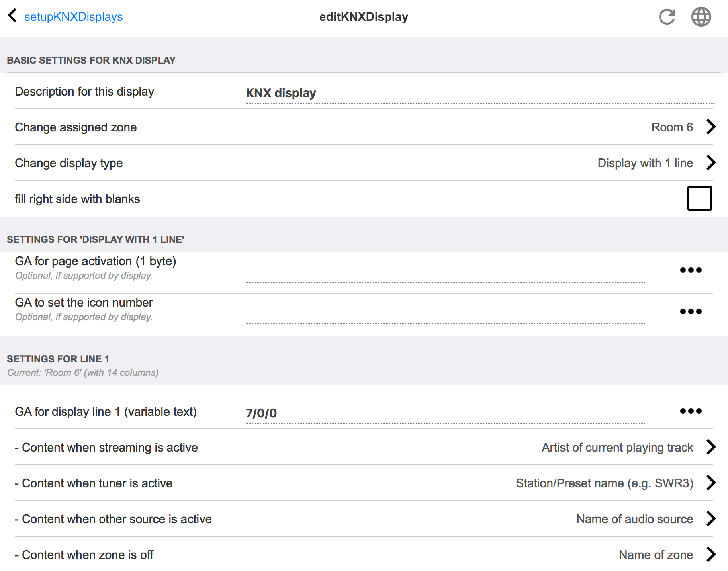Click 'GA for display line 1 (variable text)' label
Image resolution: width=728 pixels, height=571 pixels.
click(x=106, y=412)
